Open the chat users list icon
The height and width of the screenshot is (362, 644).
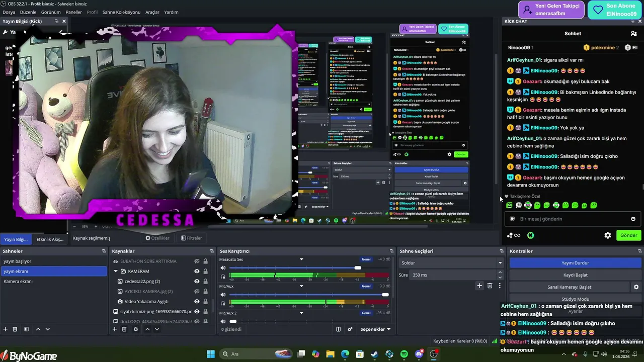[634, 34]
